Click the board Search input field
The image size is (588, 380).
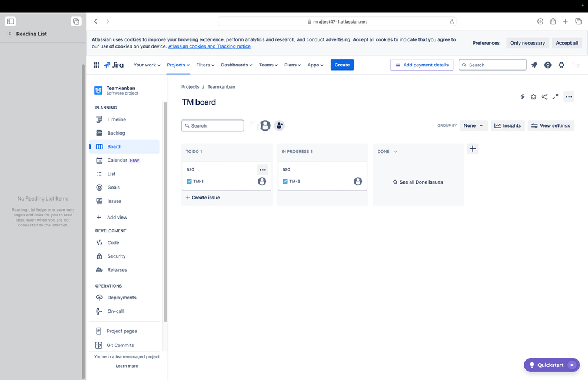coord(212,125)
